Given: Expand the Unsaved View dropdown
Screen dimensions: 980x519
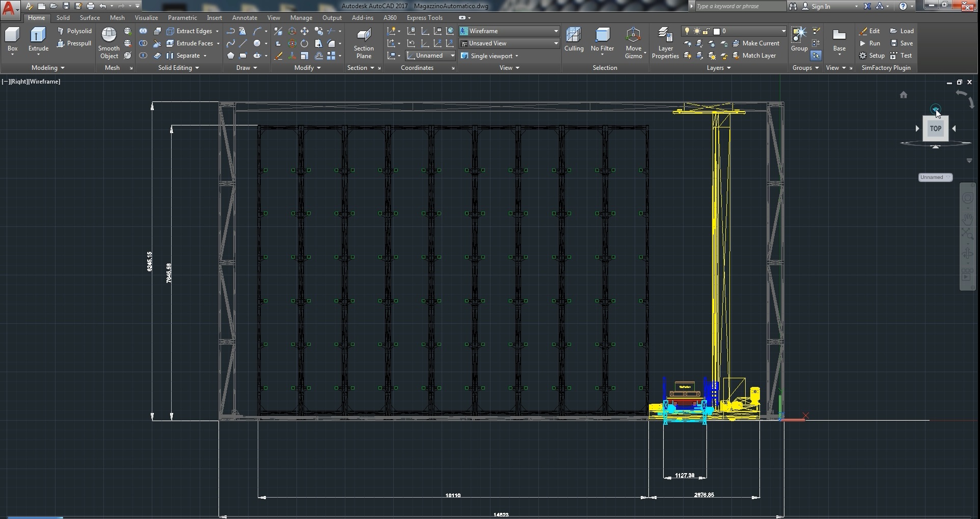Looking at the screenshot, I should (509, 43).
